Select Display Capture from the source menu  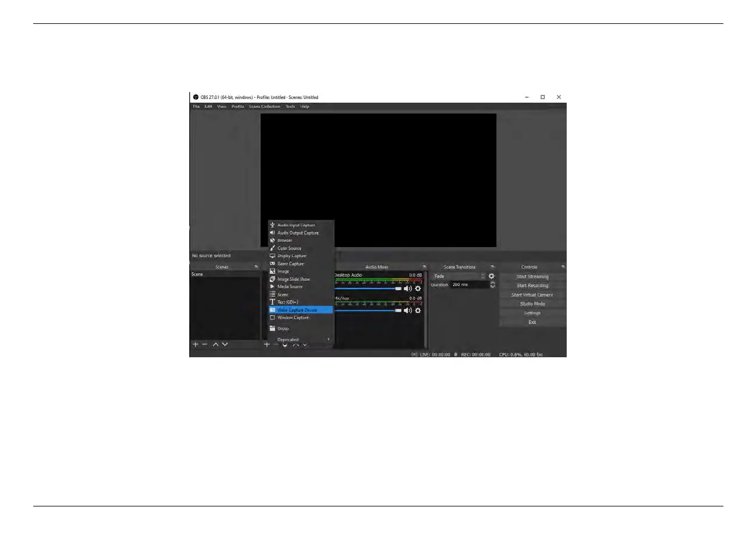[x=301, y=256]
